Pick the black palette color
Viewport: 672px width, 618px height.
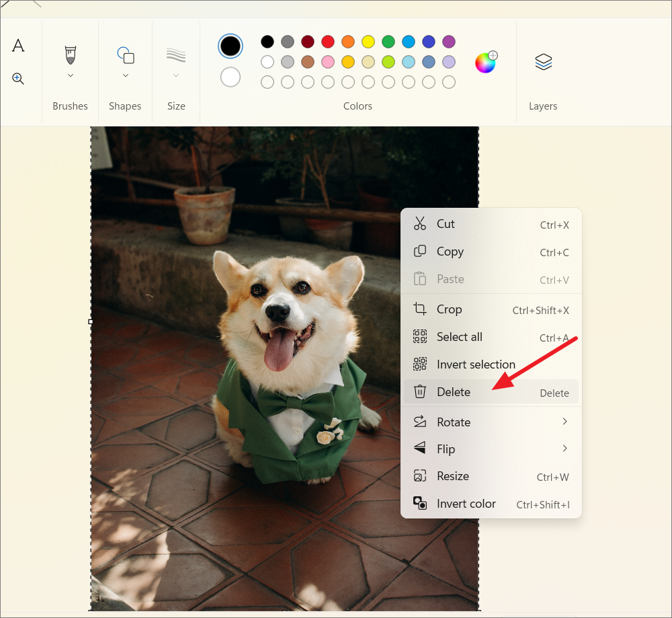pyautogui.click(x=267, y=42)
